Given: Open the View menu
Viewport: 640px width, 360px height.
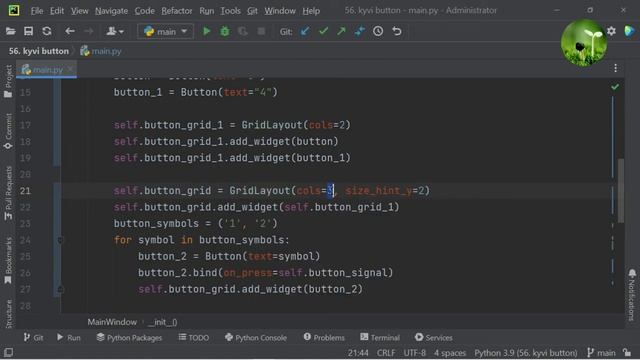Looking at the screenshot, I should click(x=80, y=11).
